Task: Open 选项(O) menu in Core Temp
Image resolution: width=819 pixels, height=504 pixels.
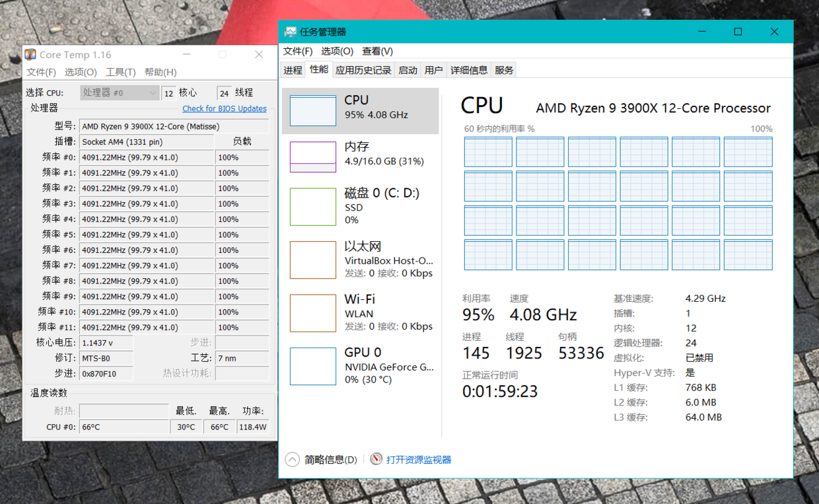Action: pos(81,72)
